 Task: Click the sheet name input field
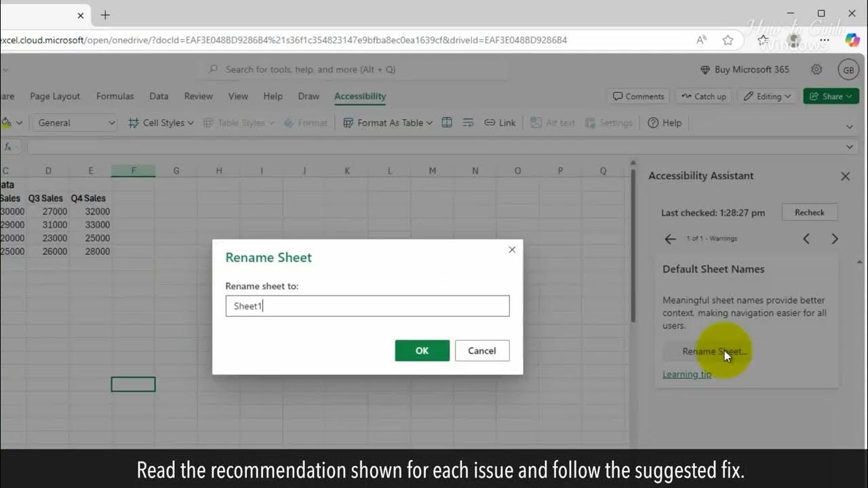367,306
